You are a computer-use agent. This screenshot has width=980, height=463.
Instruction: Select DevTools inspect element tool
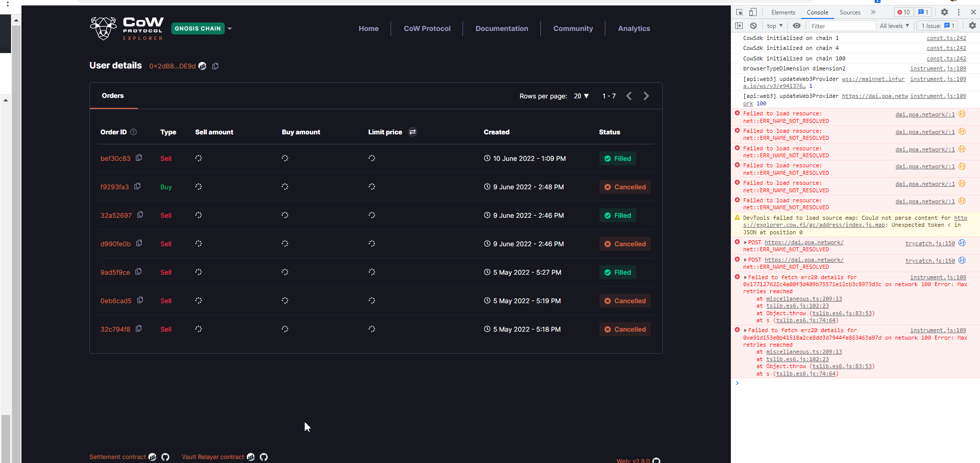tap(740, 12)
